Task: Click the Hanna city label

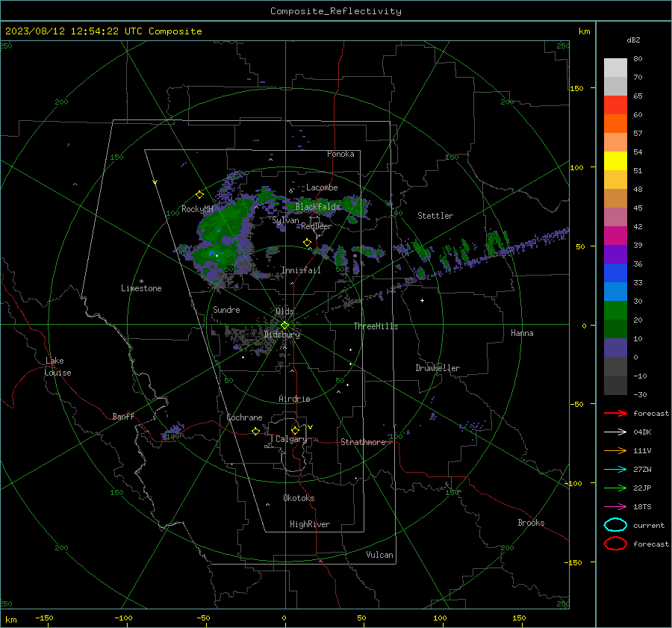Action: tap(522, 333)
